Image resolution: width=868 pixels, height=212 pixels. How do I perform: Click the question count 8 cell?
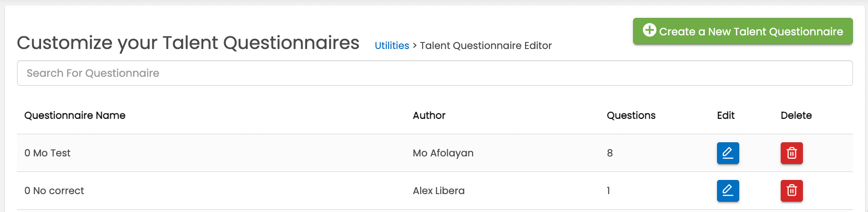(610, 153)
